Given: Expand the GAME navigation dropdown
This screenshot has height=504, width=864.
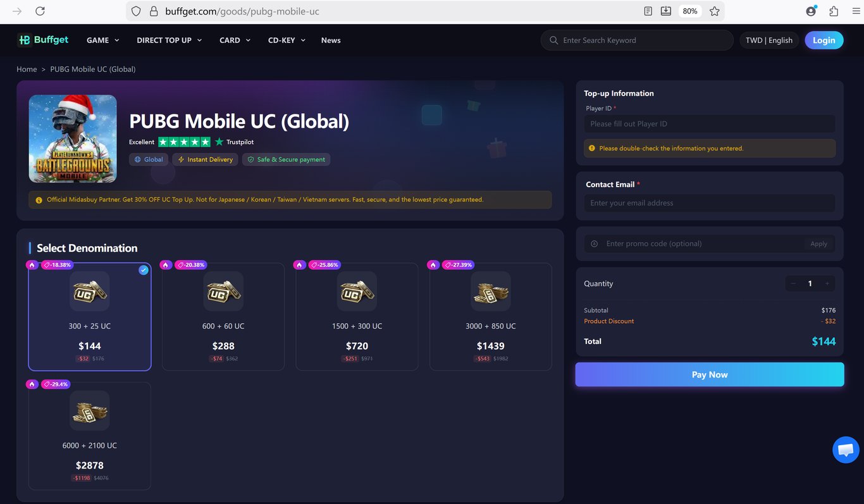Looking at the screenshot, I should coord(102,40).
